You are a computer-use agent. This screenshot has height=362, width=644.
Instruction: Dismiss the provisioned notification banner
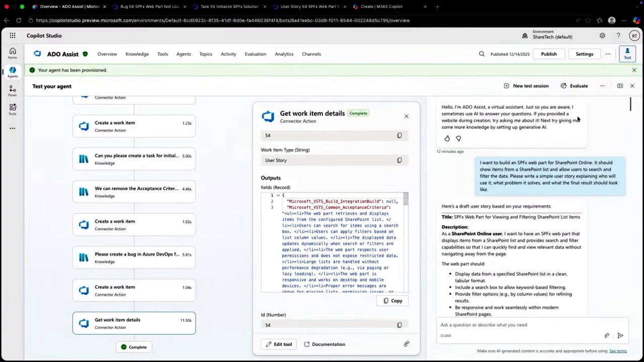pyautogui.click(x=634, y=70)
